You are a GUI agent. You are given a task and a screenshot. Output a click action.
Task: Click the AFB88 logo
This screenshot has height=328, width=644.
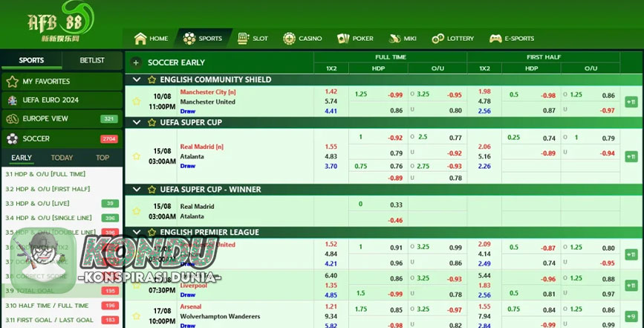pos(61,22)
